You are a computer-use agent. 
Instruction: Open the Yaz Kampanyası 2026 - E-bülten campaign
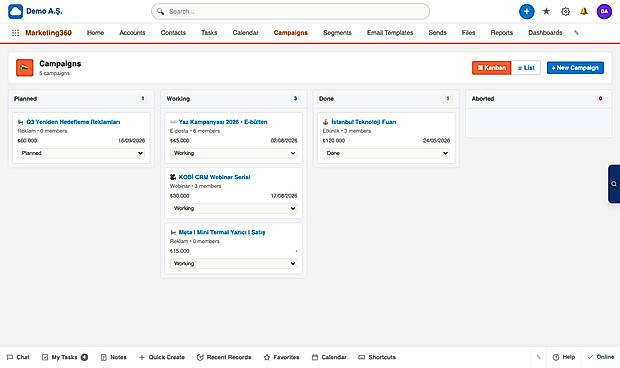point(223,122)
